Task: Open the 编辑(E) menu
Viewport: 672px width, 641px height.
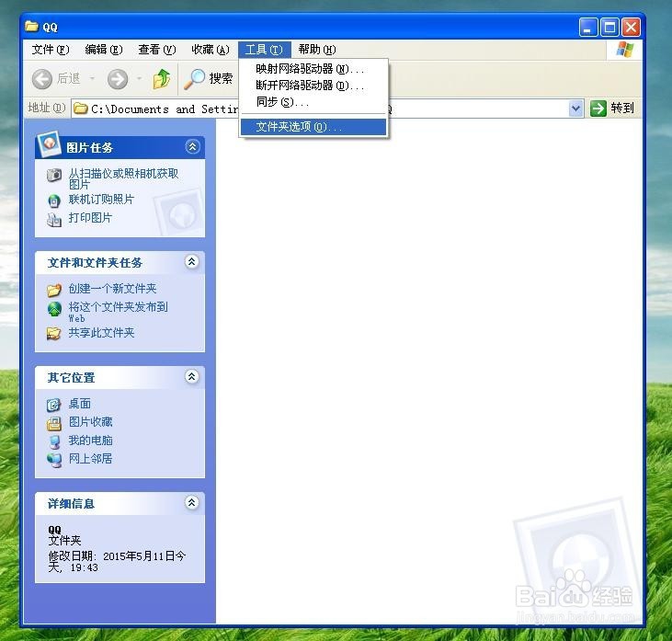Action: 104,50
